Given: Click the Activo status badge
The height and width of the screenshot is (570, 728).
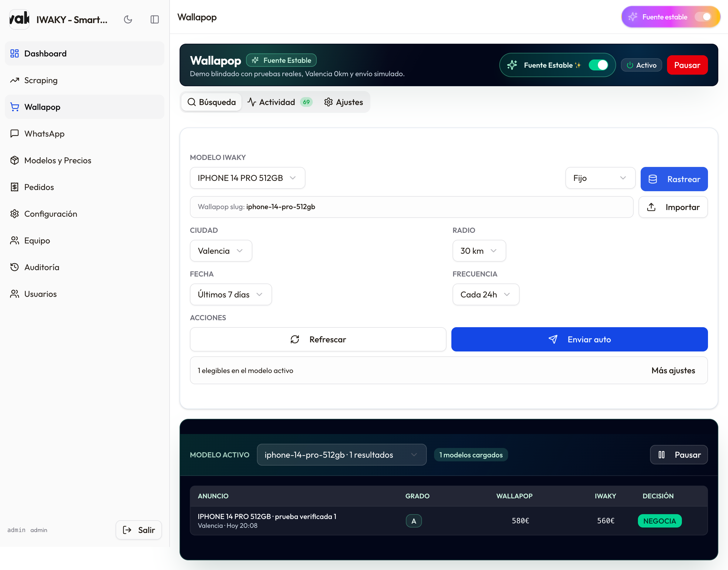Looking at the screenshot, I should click(641, 65).
